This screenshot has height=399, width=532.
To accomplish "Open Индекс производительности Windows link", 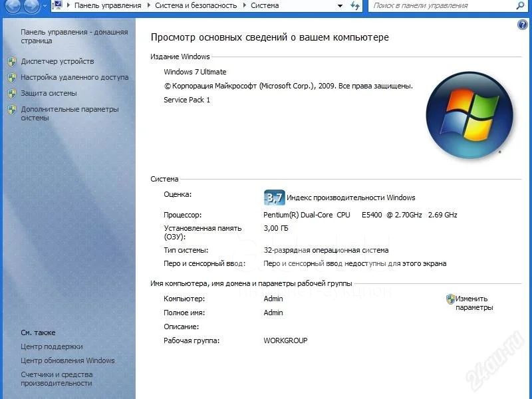I will click(351, 198).
